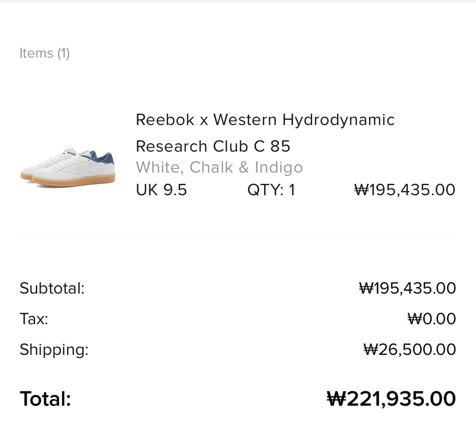476x448 pixels.
Task: Select the bold Total label
Action: coord(45,399)
